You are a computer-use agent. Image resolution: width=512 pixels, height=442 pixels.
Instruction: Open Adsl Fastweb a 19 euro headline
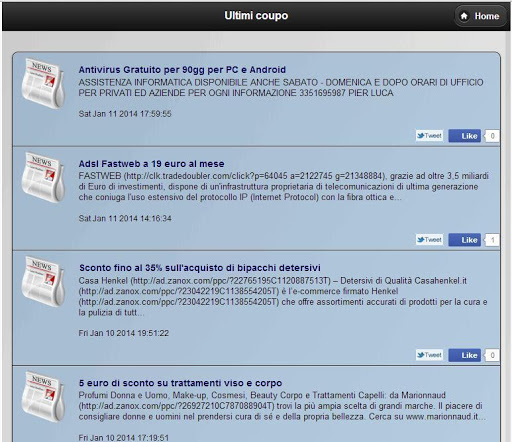point(151,164)
